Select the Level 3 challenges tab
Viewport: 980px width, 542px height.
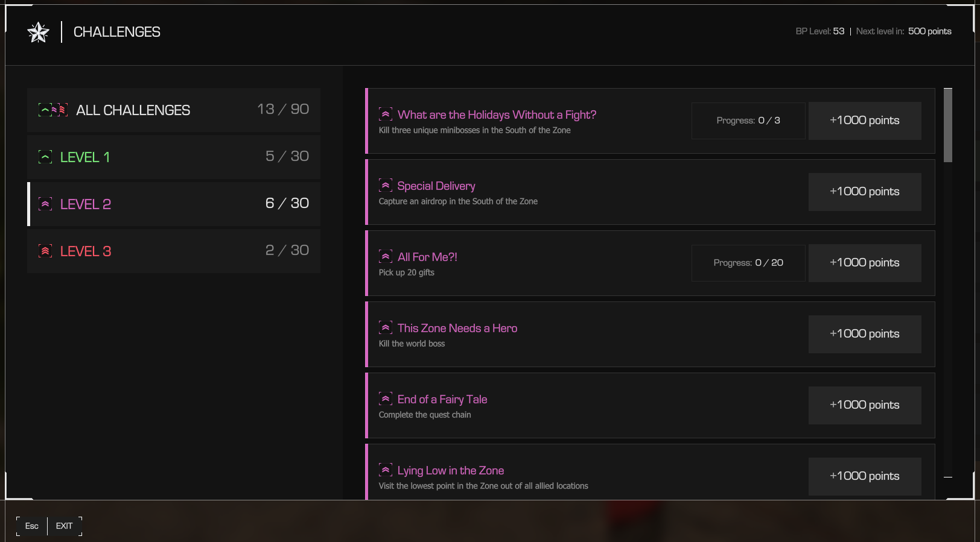click(174, 251)
